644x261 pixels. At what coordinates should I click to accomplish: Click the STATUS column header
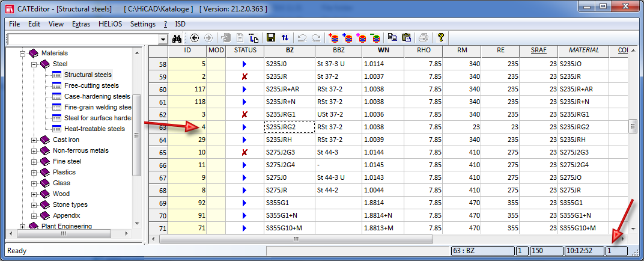(245, 51)
